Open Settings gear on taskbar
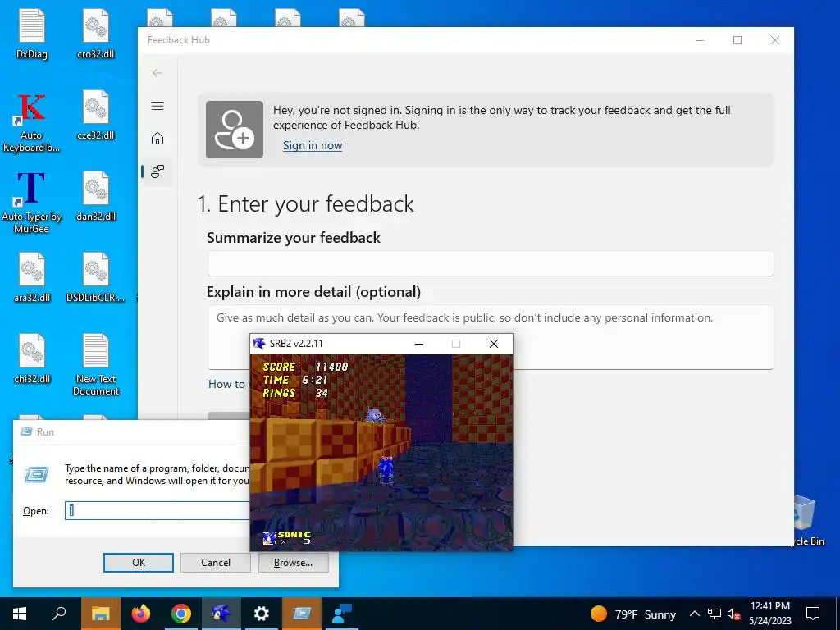The width and height of the screenshot is (840, 630). (x=262, y=614)
